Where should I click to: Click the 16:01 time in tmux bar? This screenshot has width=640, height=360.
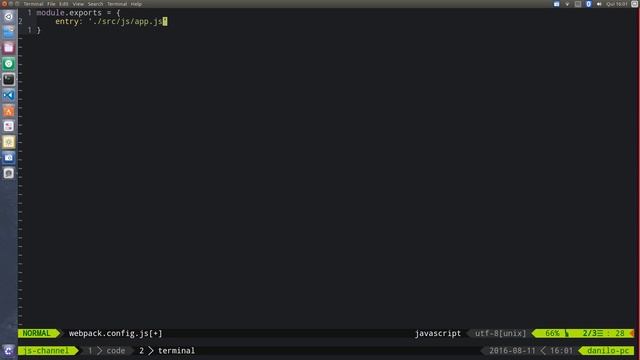pos(561,351)
